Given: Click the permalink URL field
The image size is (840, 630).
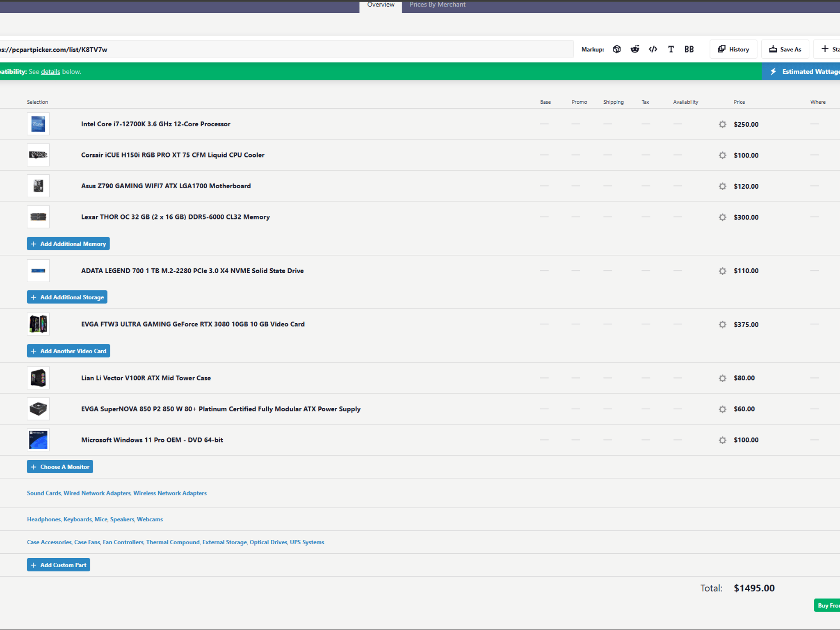Looking at the screenshot, I should [286, 49].
